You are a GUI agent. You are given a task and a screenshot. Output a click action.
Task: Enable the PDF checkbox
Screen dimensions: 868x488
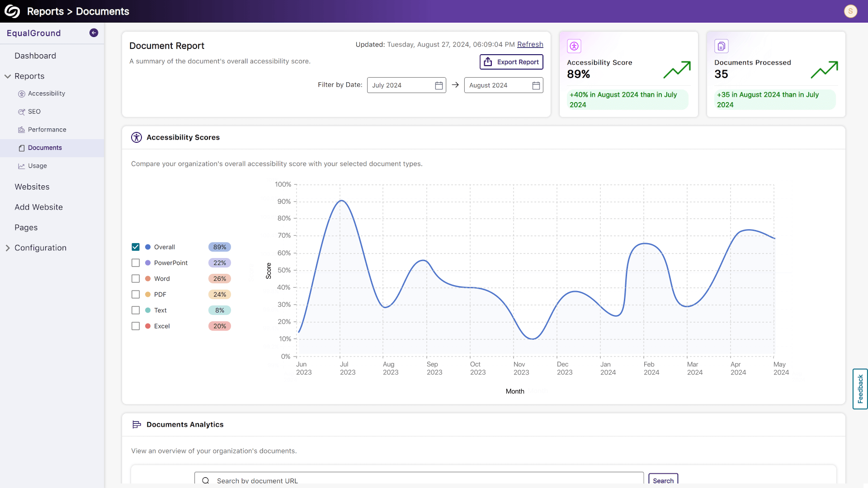(136, 295)
